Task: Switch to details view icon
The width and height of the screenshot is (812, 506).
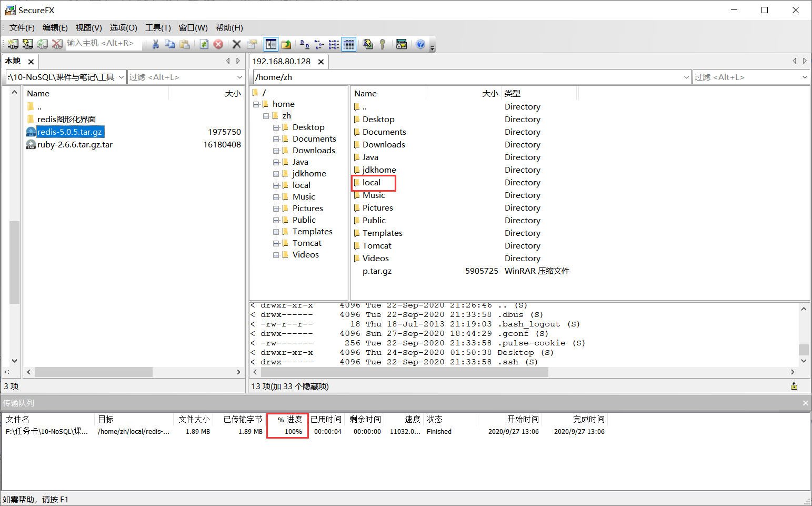Action: tap(349, 44)
